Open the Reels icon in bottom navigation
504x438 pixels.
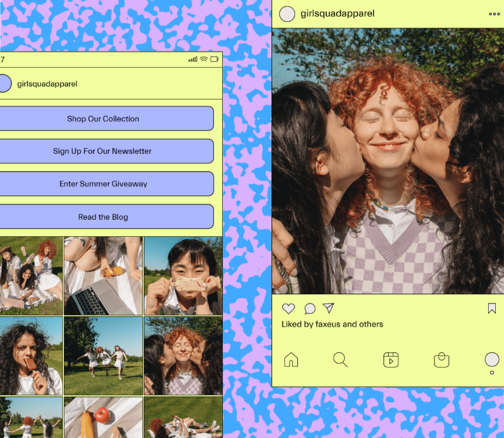tap(391, 360)
